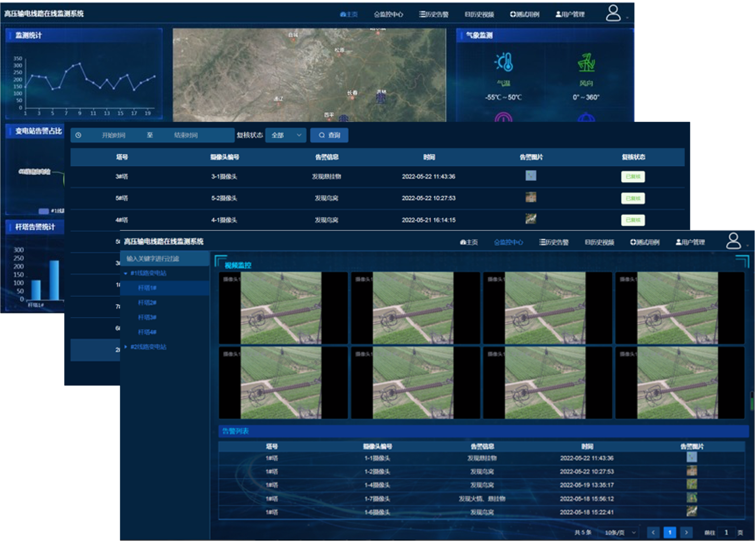Select 测试用例 tab in front window

pyautogui.click(x=645, y=242)
